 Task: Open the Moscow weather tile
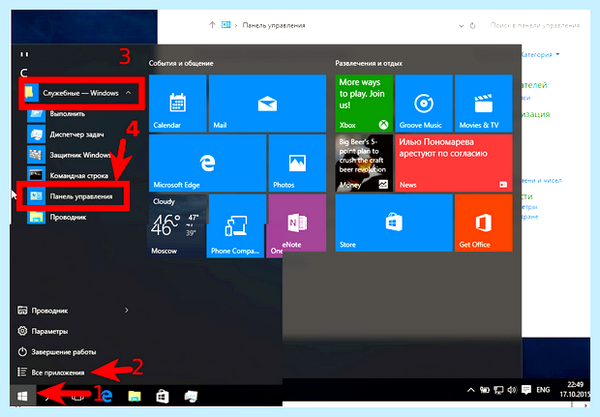click(x=178, y=226)
